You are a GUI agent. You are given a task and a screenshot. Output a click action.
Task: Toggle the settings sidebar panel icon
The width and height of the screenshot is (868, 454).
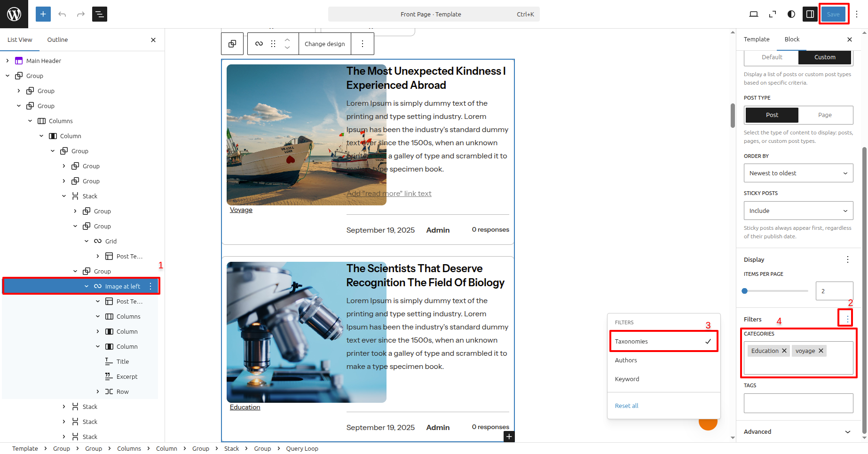810,14
